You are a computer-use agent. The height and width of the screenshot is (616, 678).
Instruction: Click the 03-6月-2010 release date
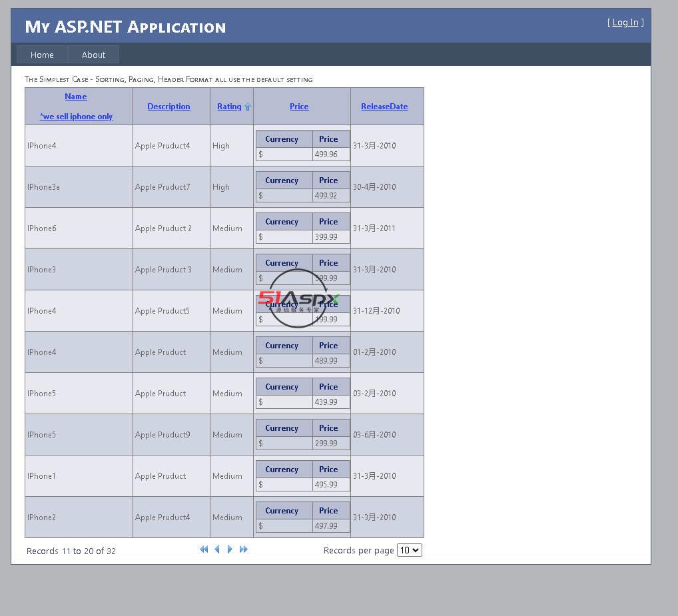pos(374,434)
